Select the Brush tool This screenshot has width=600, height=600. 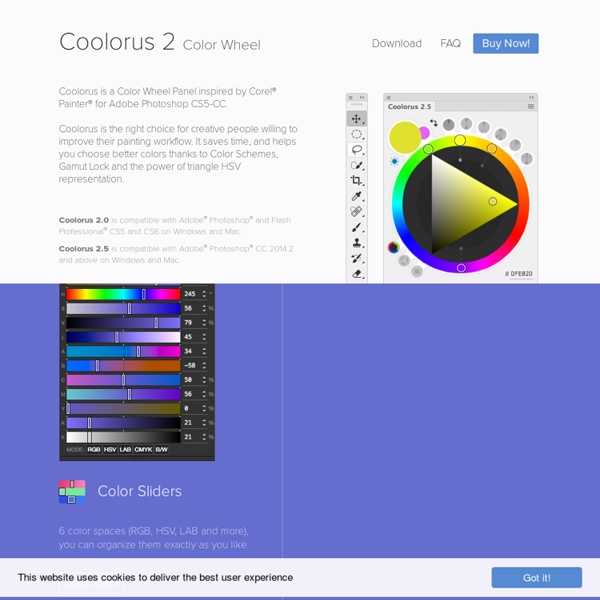(357, 227)
